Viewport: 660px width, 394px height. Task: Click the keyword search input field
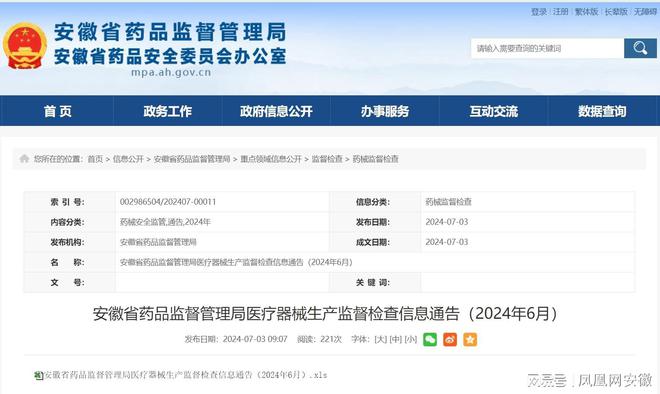(548, 48)
